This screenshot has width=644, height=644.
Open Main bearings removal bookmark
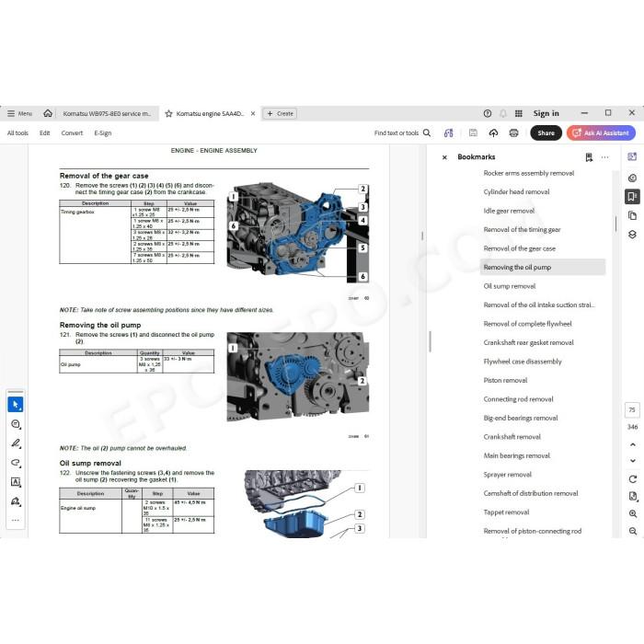click(517, 455)
